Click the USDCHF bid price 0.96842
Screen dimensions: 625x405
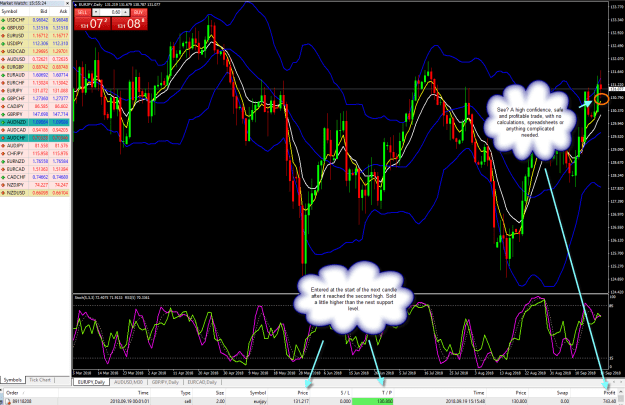click(40, 20)
